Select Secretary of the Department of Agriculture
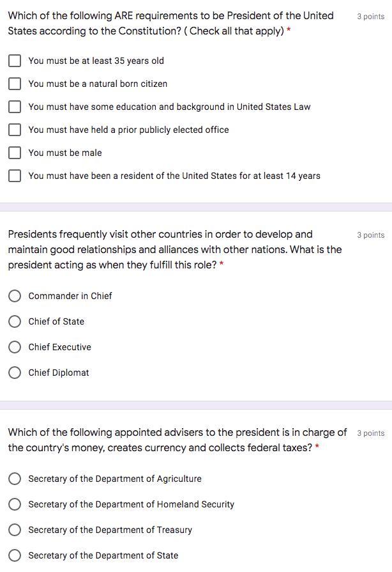This screenshot has height=572, width=392. [x=15, y=479]
